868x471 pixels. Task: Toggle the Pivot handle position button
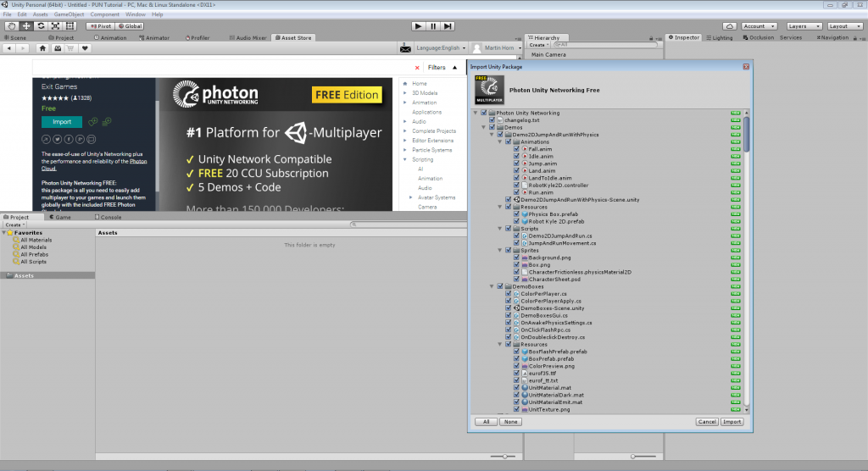pyautogui.click(x=101, y=26)
